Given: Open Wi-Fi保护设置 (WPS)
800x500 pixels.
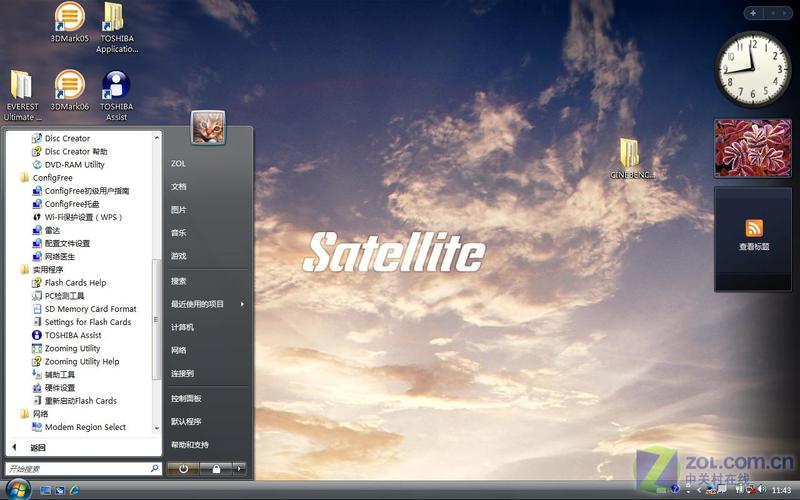Looking at the screenshot, I should pyautogui.click(x=77, y=217).
